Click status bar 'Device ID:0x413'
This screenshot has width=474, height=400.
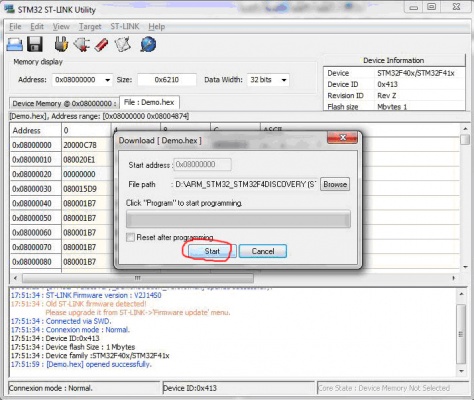(x=190, y=388)
